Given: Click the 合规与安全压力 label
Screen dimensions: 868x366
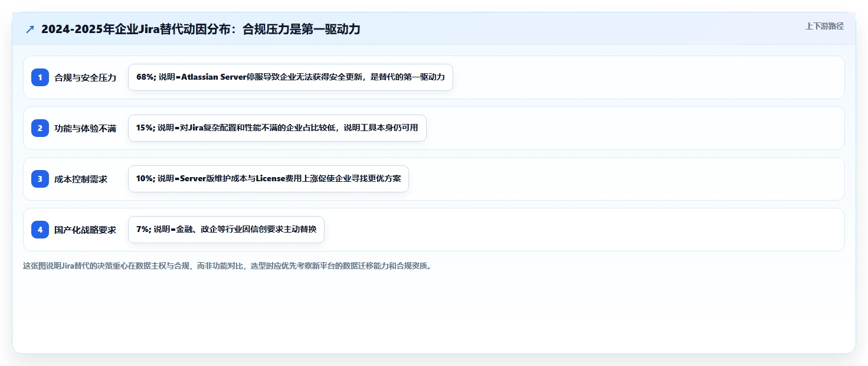Looking at the screenshot, I should pos(86,77).
